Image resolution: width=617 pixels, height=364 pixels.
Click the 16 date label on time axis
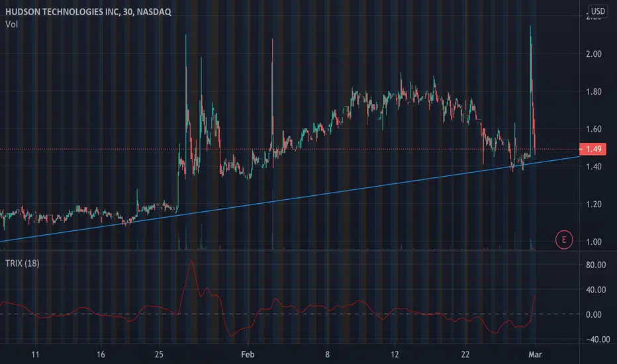click(x=101, y=355)
